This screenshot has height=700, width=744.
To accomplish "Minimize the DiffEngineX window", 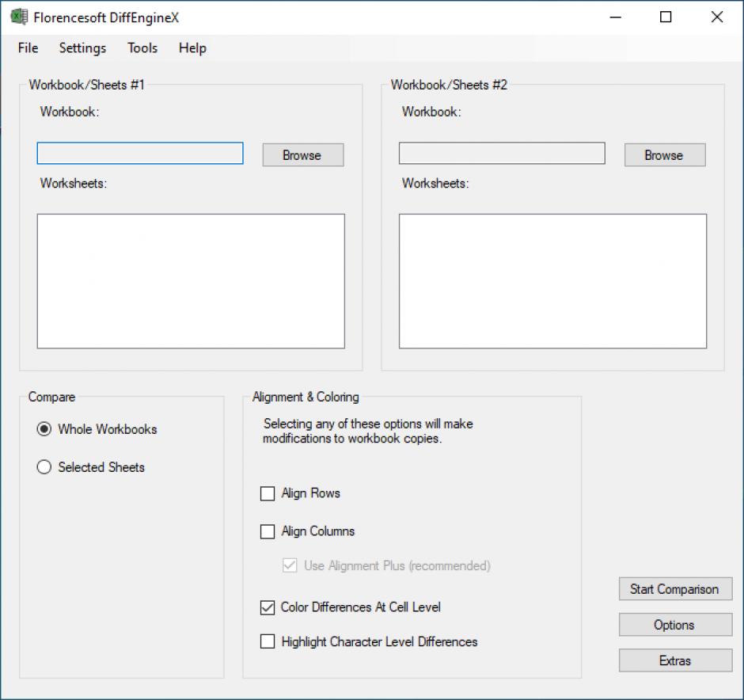I will click(x=616, y=17).
